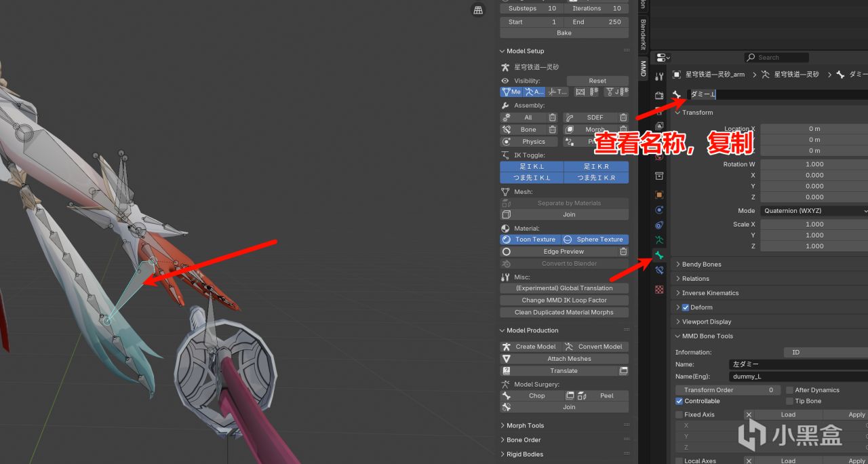
Task: Uncheck the Controllable checkbox
Action: click(679, 401)
